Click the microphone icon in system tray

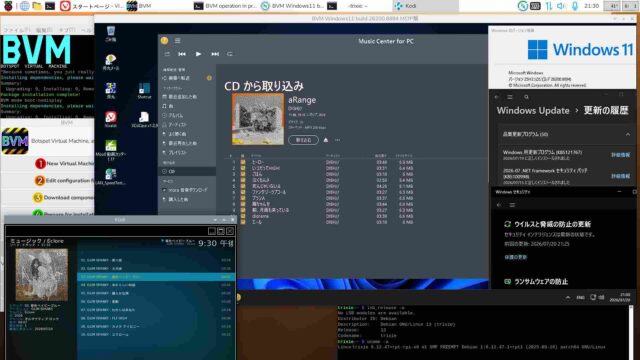click(575, 6)
